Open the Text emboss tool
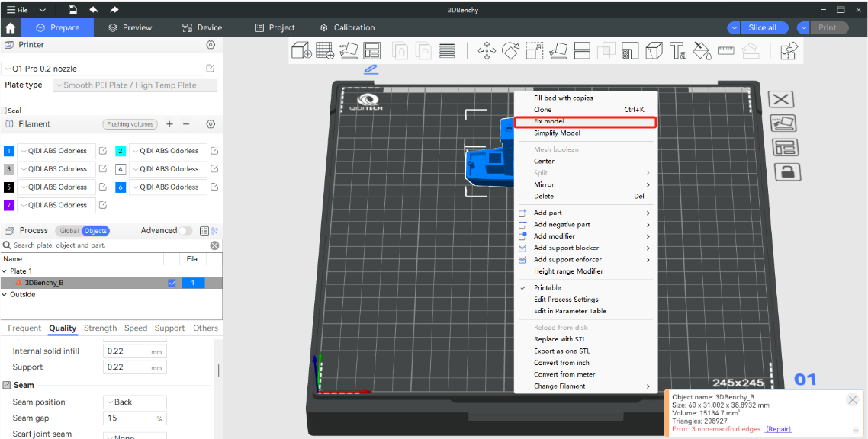 677,51
